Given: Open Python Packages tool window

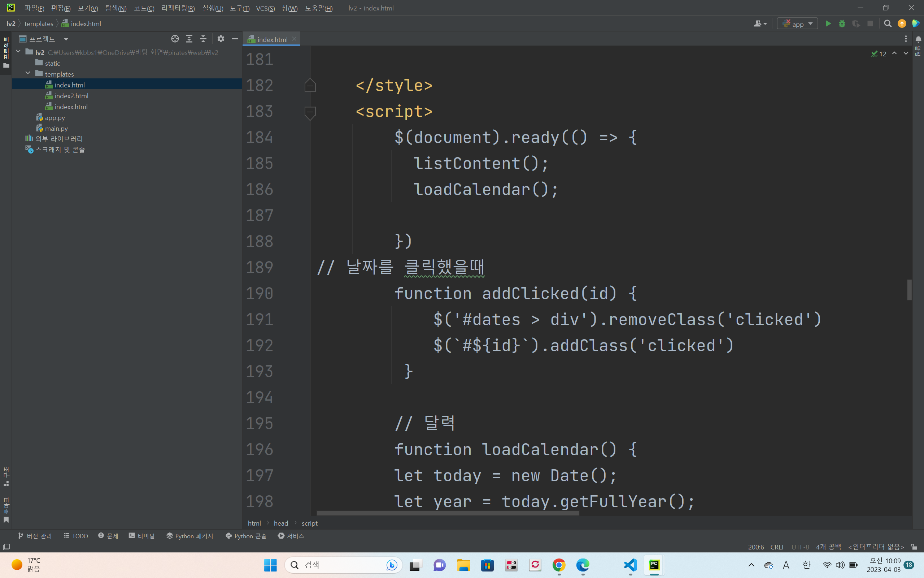Looking at the screenshot, I should (190, 536).
